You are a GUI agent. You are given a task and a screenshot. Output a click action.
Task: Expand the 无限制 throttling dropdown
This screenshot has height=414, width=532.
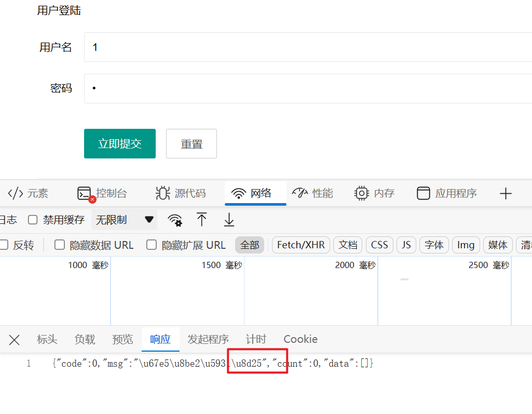click(x=125, y=220)
